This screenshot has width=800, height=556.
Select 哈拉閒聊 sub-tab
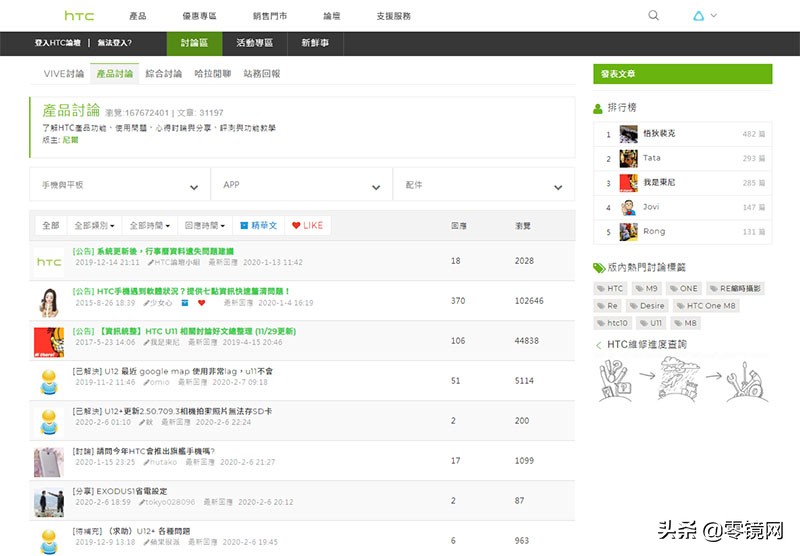[213, 74]
